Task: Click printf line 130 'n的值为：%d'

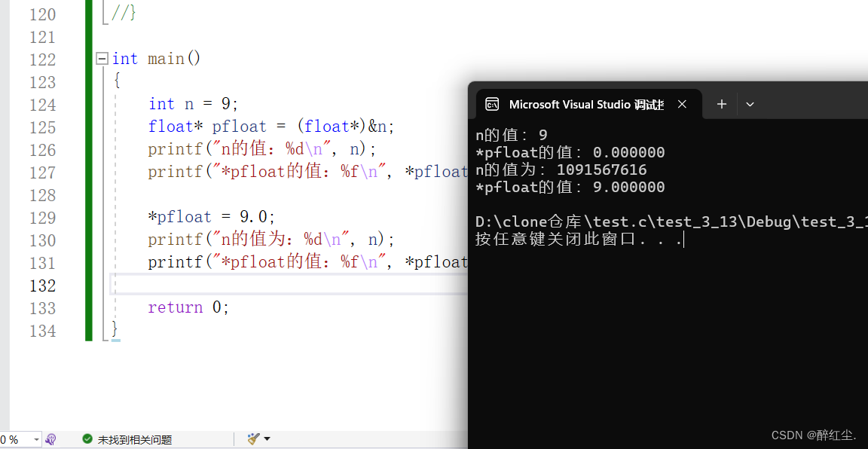Action: click(x=271, y=239)
